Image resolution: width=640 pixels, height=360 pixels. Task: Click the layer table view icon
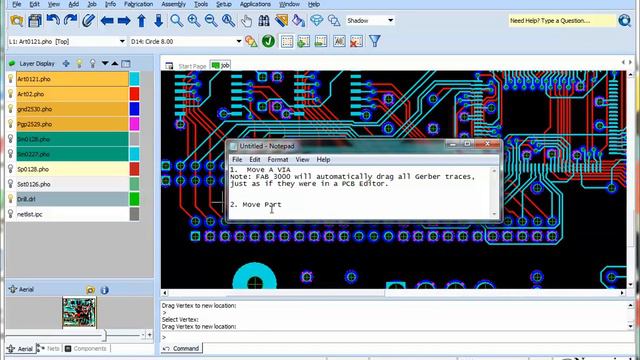pos(126,64)
